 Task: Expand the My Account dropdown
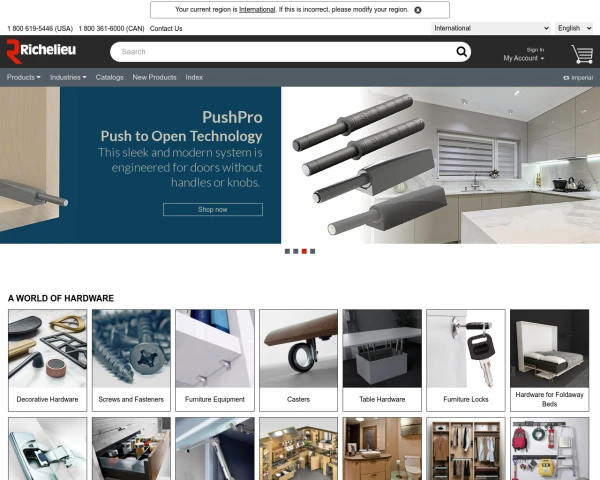coord(523,58)
